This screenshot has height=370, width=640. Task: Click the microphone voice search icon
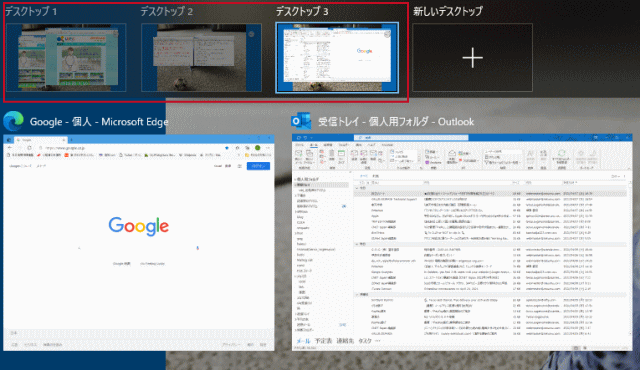pos(198,248)
